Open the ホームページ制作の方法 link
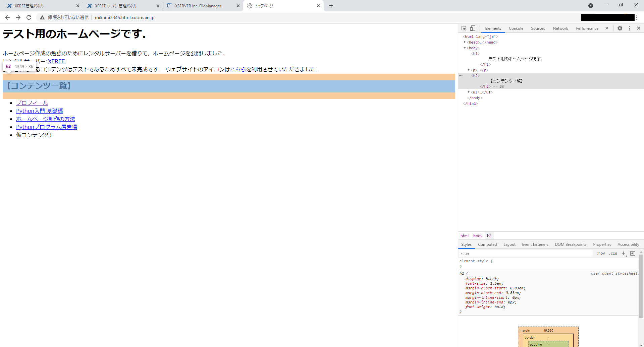Image resolution: width=644 pixels, height=347 pixels. pos(46,119)
